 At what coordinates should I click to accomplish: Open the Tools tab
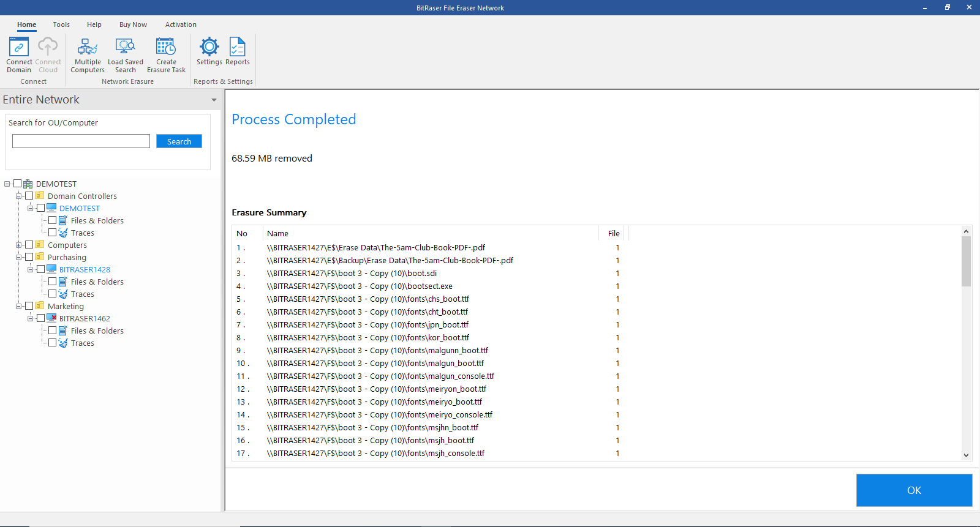[61, 24]
